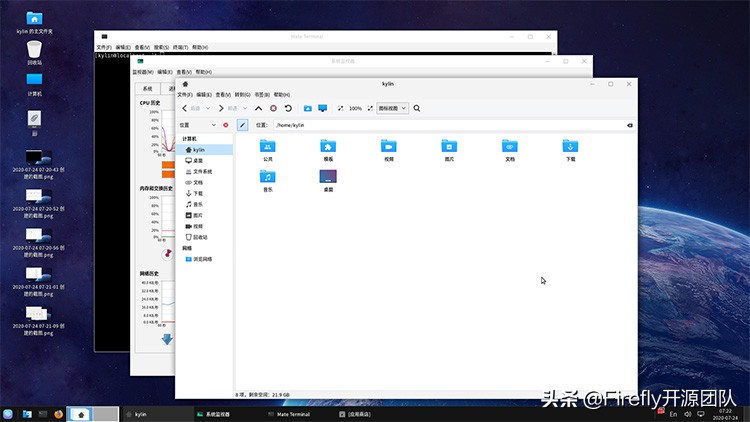Screen dimensions: 750x422
Task: Reload the current folder
Action: click(x=288, y=109)
